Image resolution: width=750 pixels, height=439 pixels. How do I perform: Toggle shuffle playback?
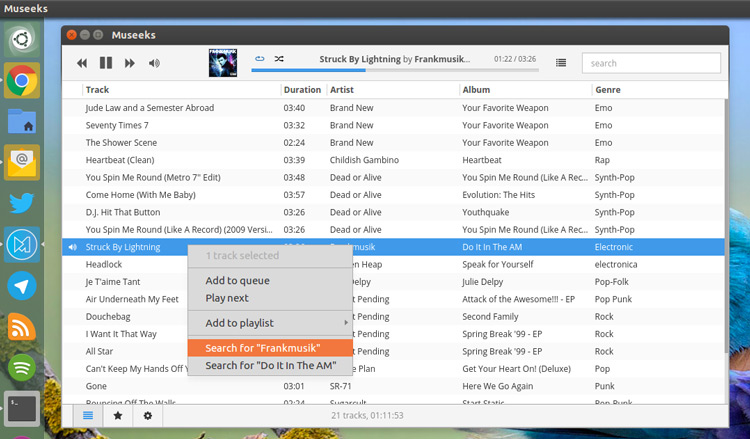[279, 59]
